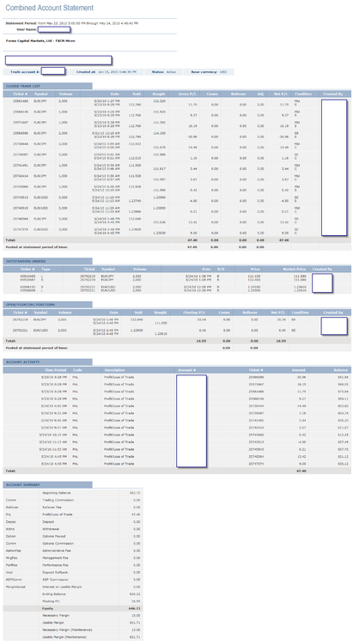The image size is (359, 644).
Task: Click the Combined Account Statement title
Action: click(x=49, y=8)
